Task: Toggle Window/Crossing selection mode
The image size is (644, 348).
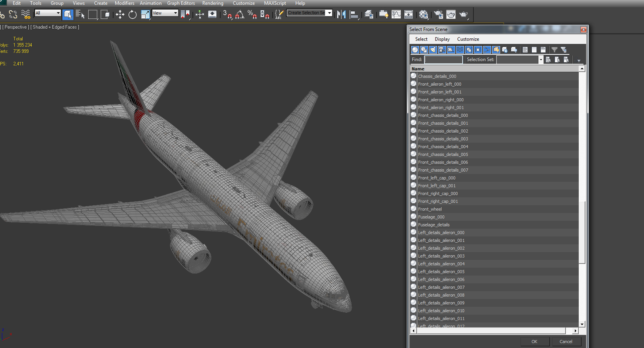Action: pos(105,14)
